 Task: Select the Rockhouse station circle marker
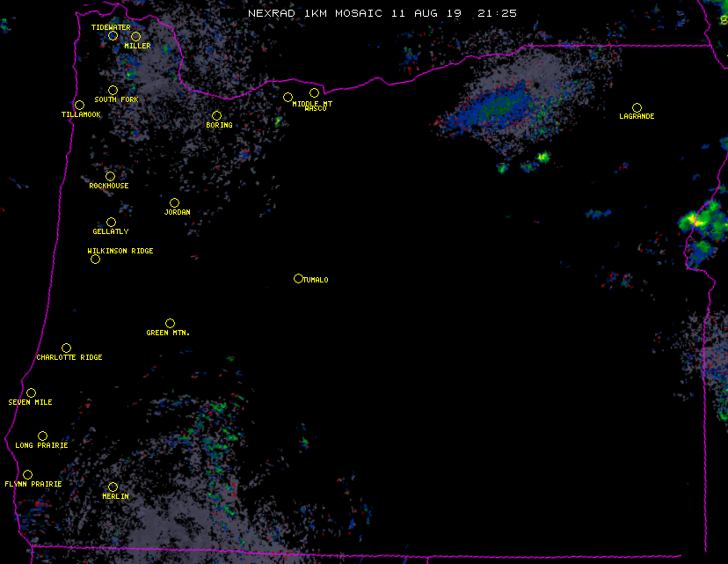pyautogui.click(x=110, y=176)
